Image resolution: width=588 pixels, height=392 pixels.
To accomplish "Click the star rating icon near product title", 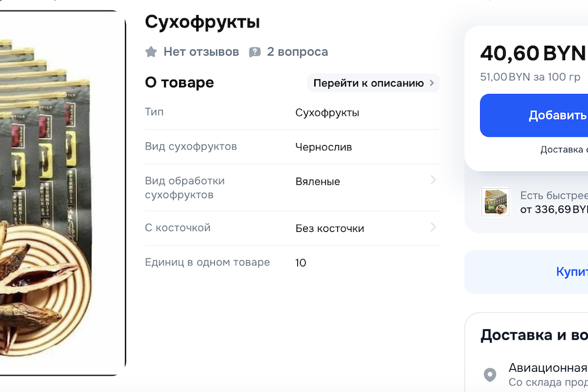I will coord(152,52).
